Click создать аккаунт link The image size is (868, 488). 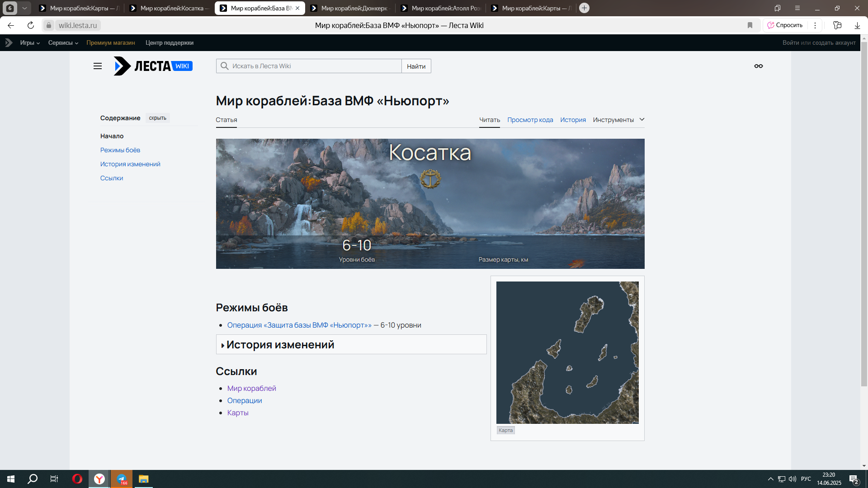834,43
